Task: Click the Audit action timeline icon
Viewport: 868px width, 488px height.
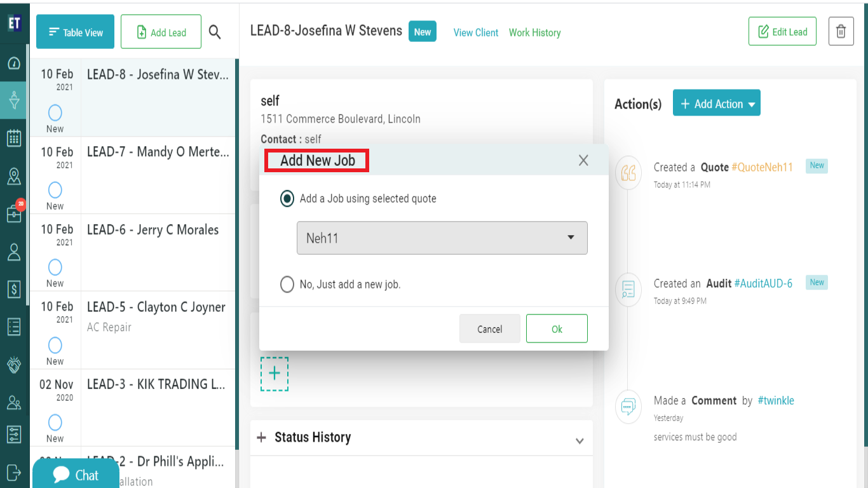Action: click(628, 290)
